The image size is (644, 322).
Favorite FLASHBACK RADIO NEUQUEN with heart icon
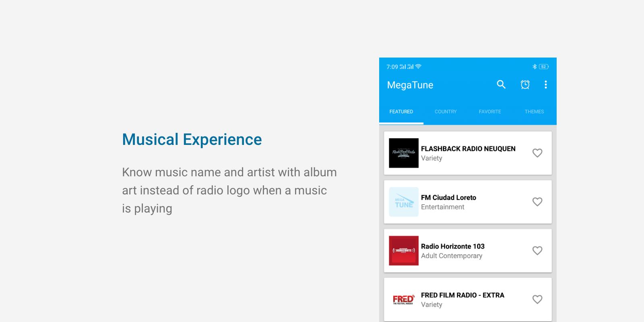click(x=537, y=153)
